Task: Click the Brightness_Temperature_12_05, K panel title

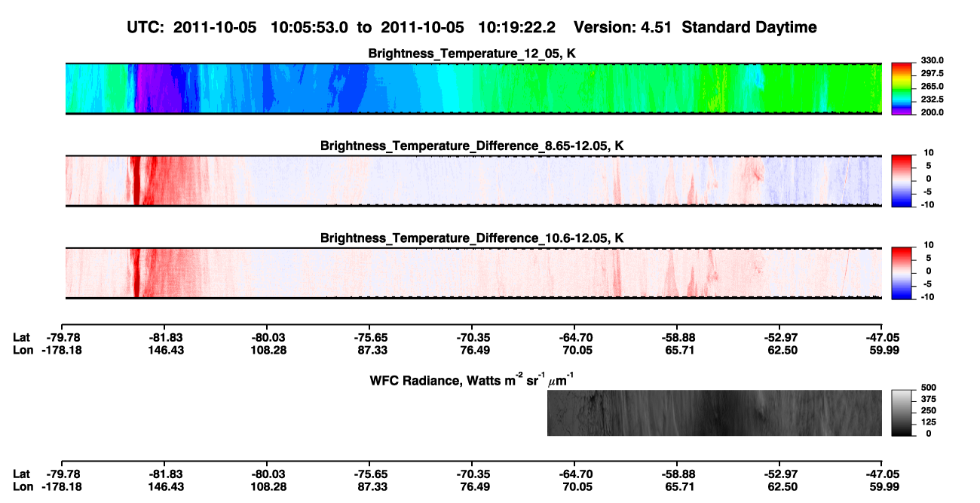Action: [473, 54]
